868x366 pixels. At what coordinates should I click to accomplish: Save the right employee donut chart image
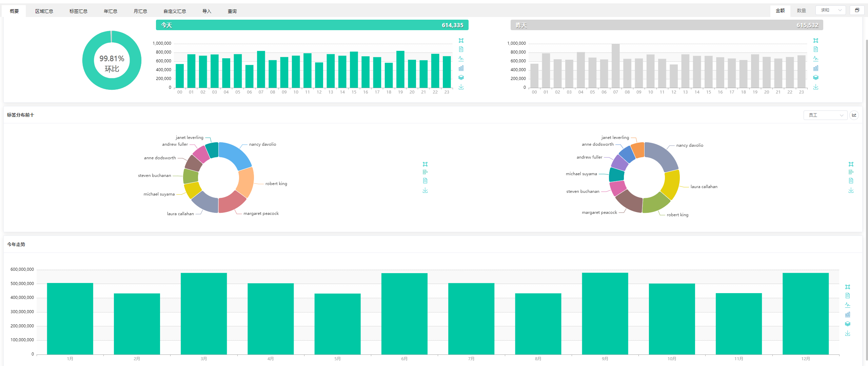851,190
